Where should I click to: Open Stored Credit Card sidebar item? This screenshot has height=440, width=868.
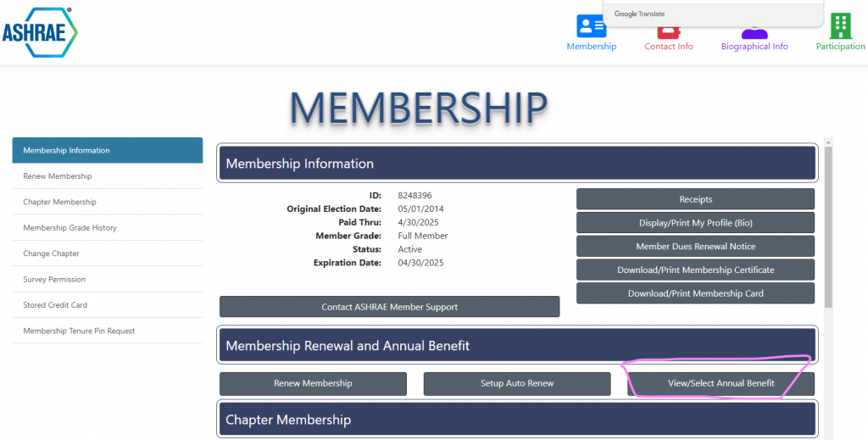pyautogui.click(x=55, y=305)
